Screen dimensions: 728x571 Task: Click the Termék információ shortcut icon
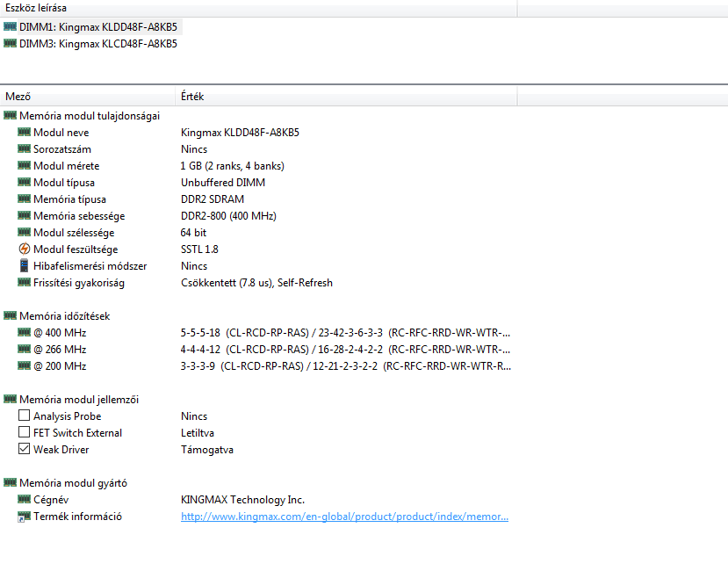pos(24,517)
